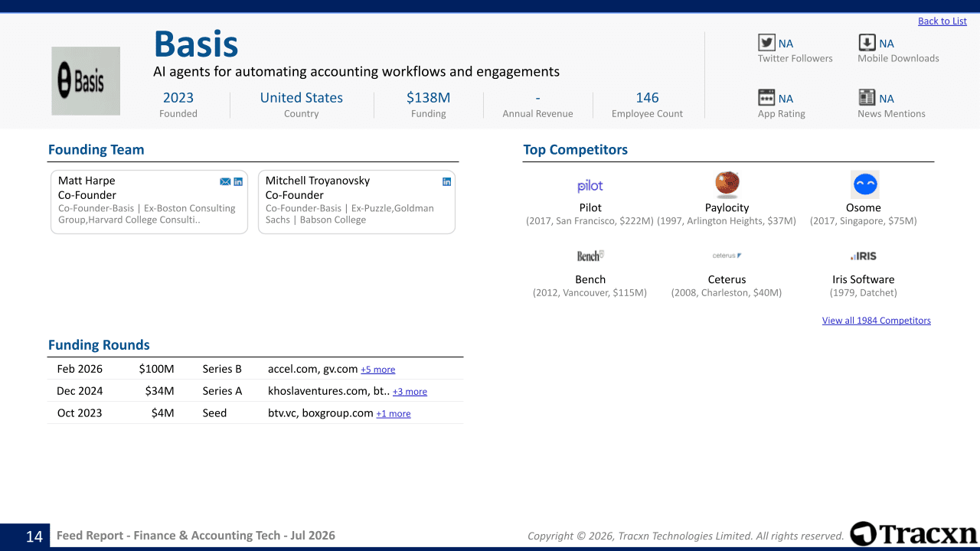This screenshot has height=551, width=980.
Task: Click the Twitter Followers icon
Action: coord(766,43)
